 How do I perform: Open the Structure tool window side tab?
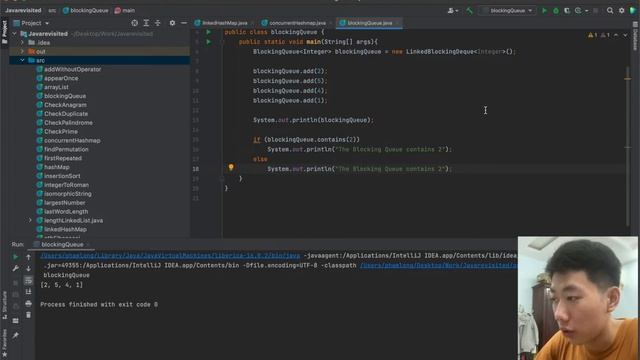[x=4, y=305]
